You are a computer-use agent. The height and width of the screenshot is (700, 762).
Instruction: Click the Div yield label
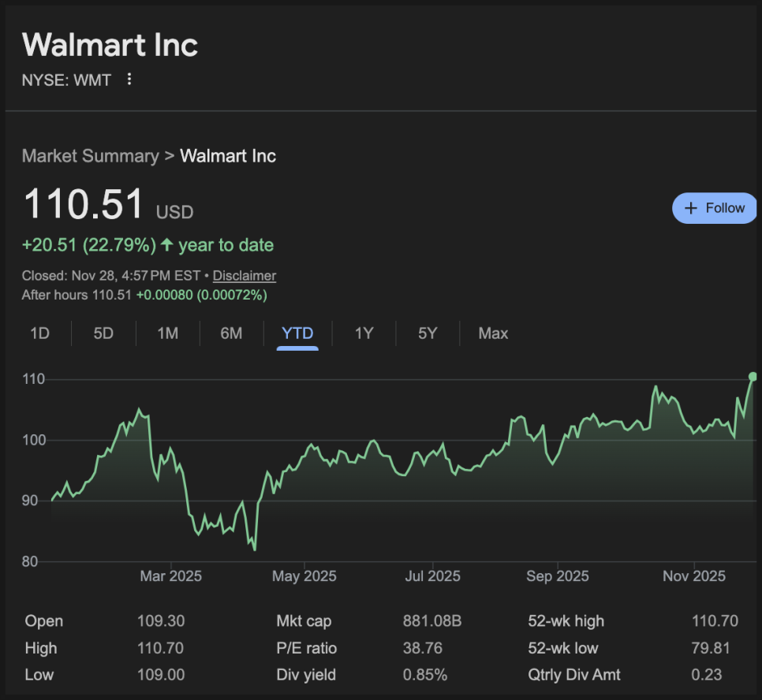[x=306, y=675]
